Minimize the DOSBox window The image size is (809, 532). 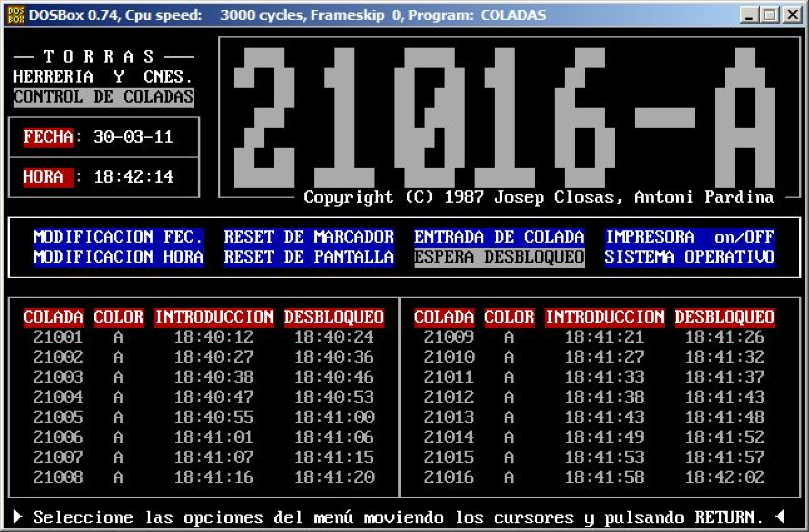(749, 15)
